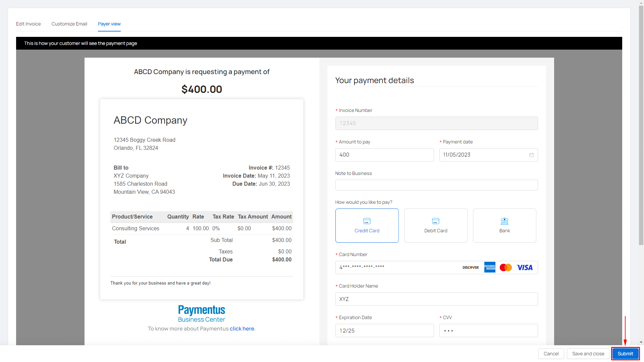Viewport: 644px width, 362px height.
Task: Follow the 'click here' Paymentus link
Action: (x=242, y=329)
